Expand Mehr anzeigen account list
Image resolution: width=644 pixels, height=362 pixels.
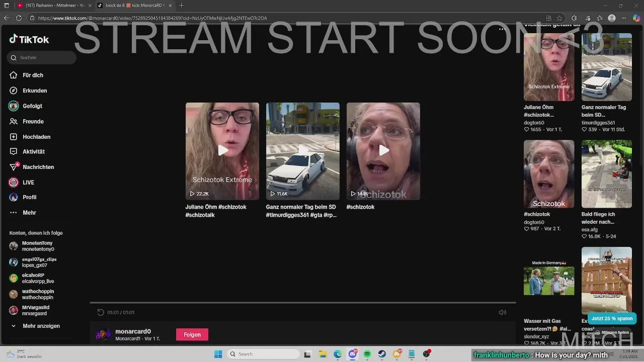pyautogui.click(x=35, y=326)
